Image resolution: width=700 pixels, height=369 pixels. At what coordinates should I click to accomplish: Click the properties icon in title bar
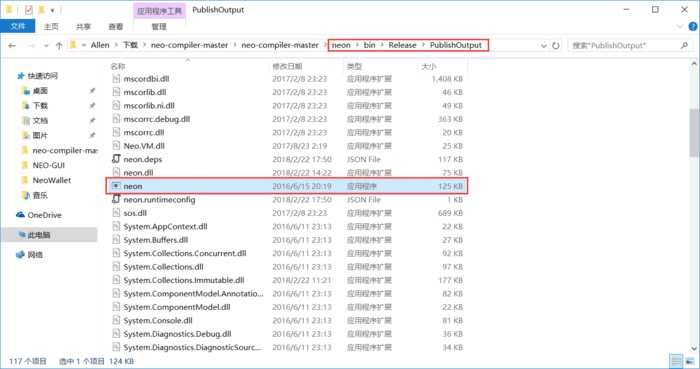[29, 9]
